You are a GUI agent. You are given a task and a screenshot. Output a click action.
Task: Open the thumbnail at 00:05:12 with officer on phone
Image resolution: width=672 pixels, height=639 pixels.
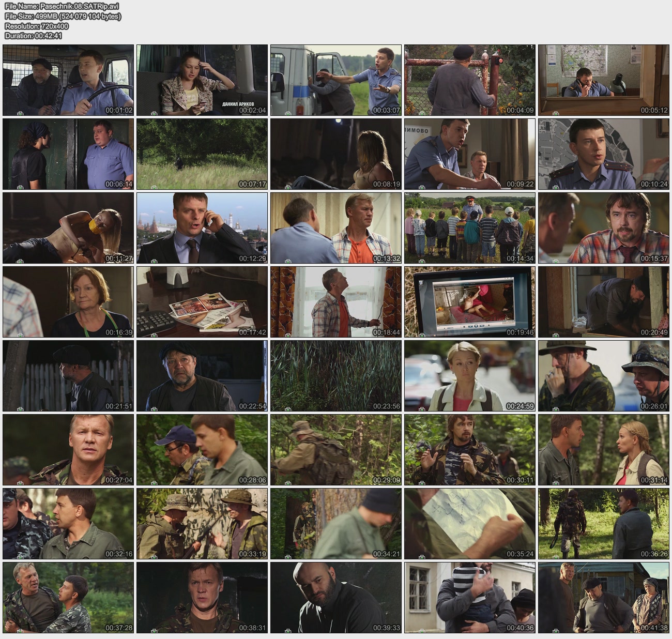coord(603,80)
